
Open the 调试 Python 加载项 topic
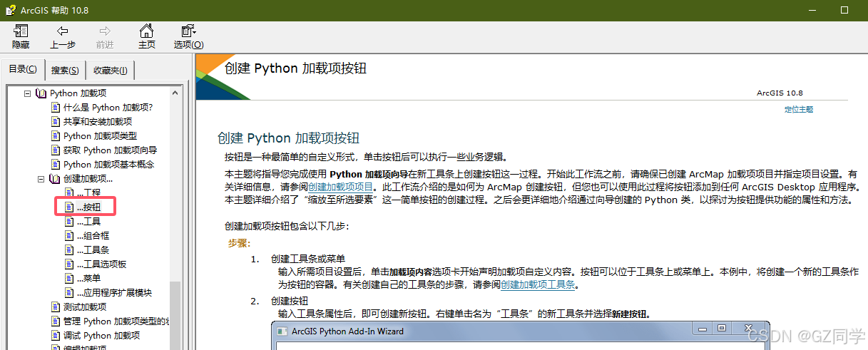[x=102, y=336]
